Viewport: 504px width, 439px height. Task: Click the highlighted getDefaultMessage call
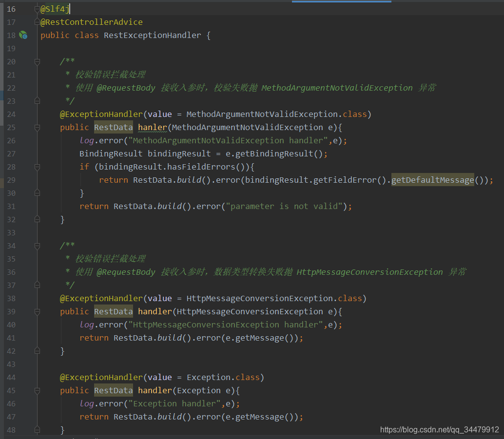coord(433,180)
